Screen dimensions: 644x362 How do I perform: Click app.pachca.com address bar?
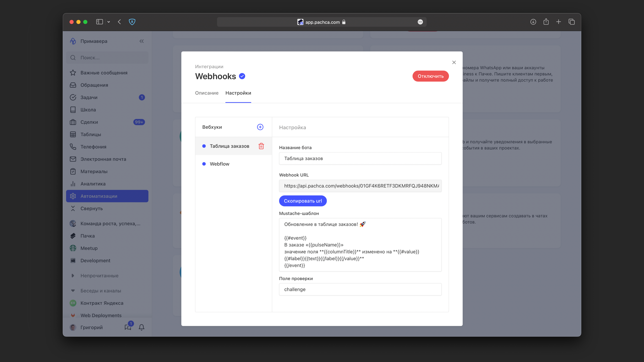pyautogui.click(x=321, y=22)
